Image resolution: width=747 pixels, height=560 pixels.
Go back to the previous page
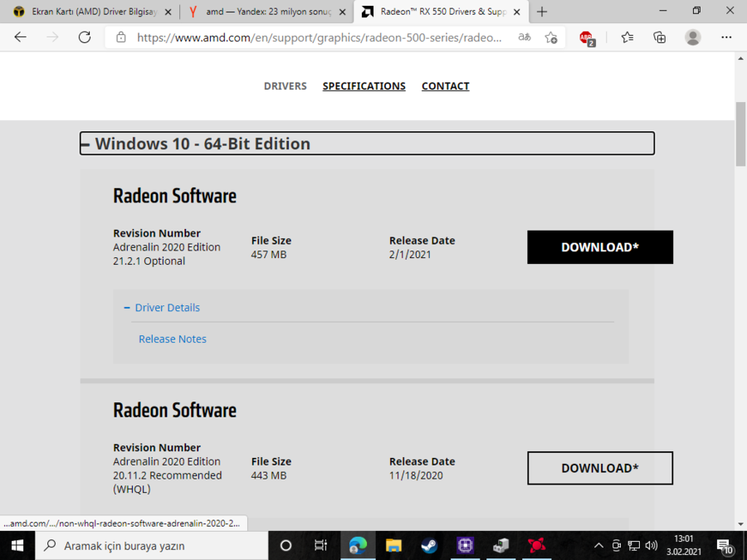tap(21, 37)
